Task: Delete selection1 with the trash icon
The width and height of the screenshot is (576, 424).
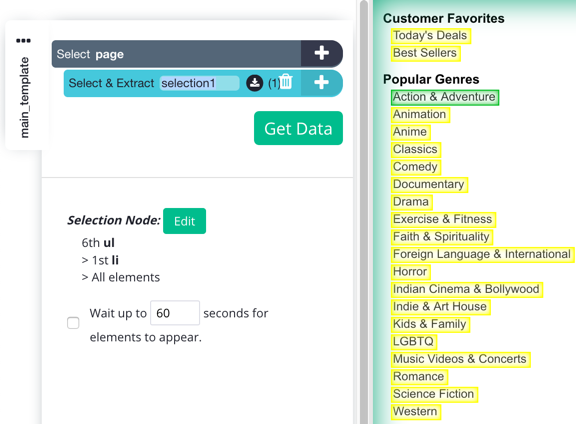Action: click(x=286, y=82)
